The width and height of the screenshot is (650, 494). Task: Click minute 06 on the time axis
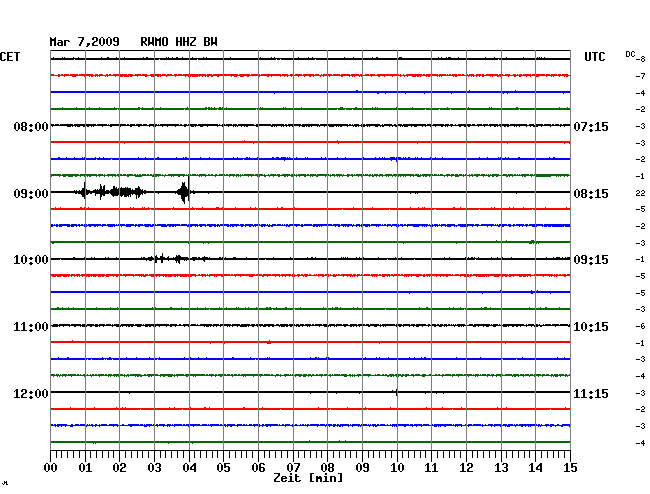[x=258, y=468]
